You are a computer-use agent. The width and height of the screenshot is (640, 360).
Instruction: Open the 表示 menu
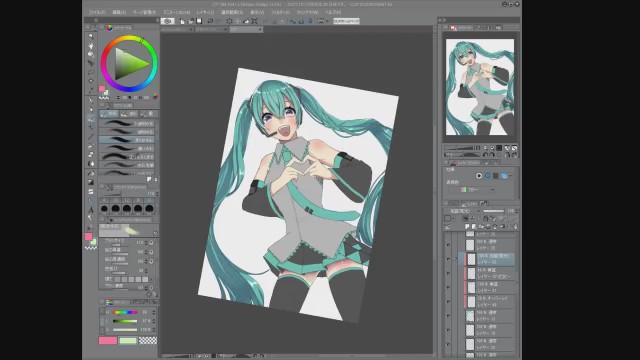(257, 12)
